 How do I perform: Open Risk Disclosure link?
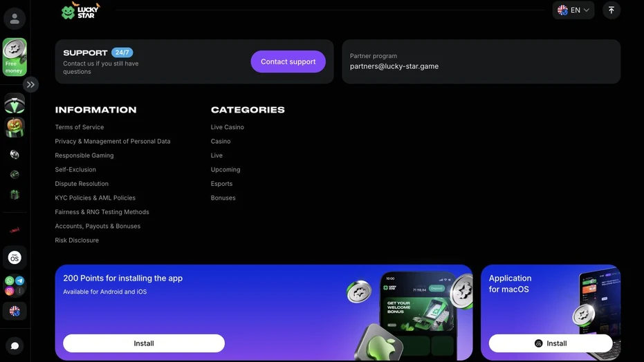pyautogui.click(x=77, y=240)
